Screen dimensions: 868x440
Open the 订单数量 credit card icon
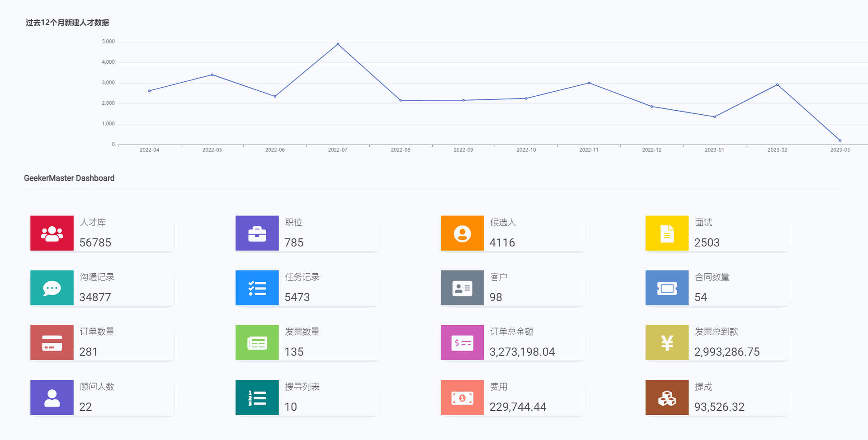(x=52, y=343)
